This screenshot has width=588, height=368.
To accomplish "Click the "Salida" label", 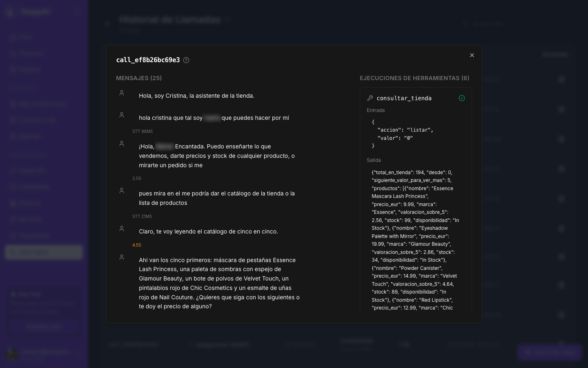I will (x=374, y=160).
